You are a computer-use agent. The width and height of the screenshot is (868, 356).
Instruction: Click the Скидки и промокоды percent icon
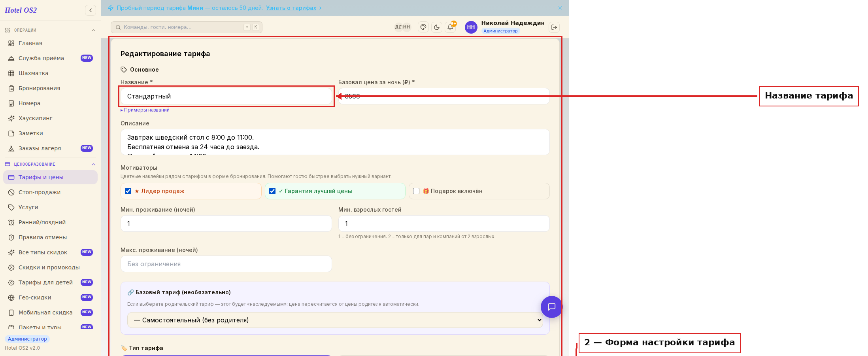coord(11,267)
